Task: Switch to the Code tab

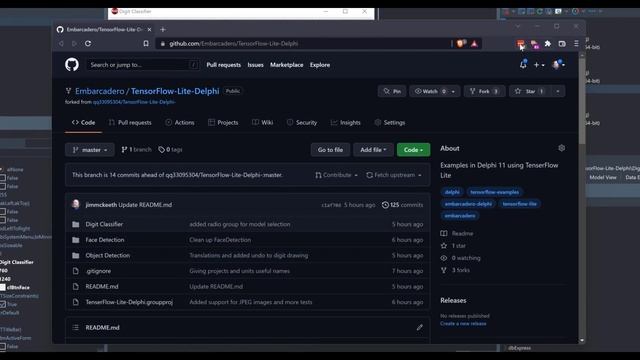Action: 83,122
